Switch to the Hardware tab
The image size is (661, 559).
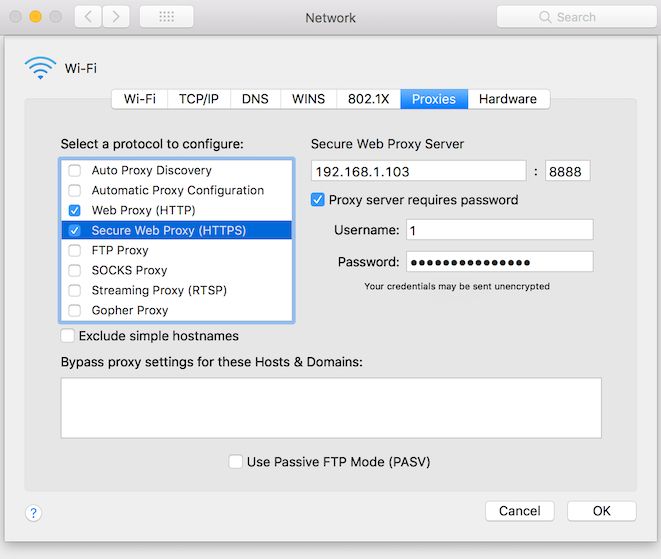(508, 99)
